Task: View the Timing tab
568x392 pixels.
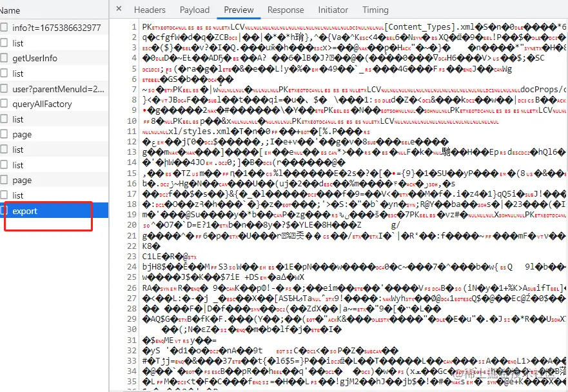Action: click(x=375, y=10)
